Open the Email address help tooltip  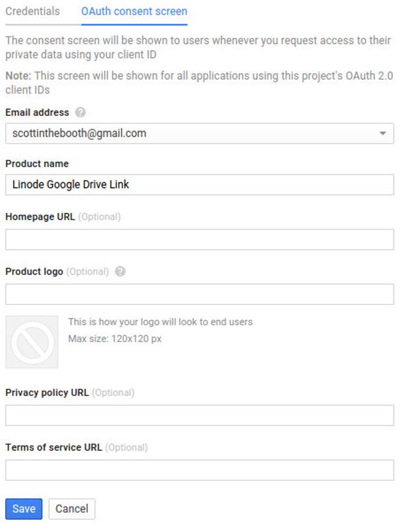click(x=79, y=112)
